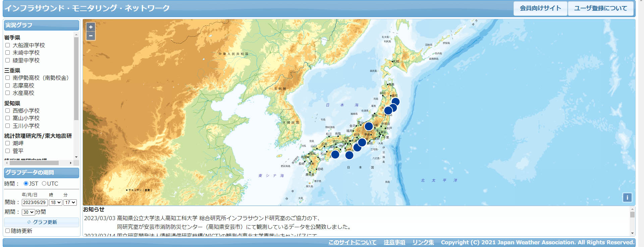Click the northernmost blue station marker in Tohoku
The width and height of the screenshot is (644, 247).
pos(395,102)
